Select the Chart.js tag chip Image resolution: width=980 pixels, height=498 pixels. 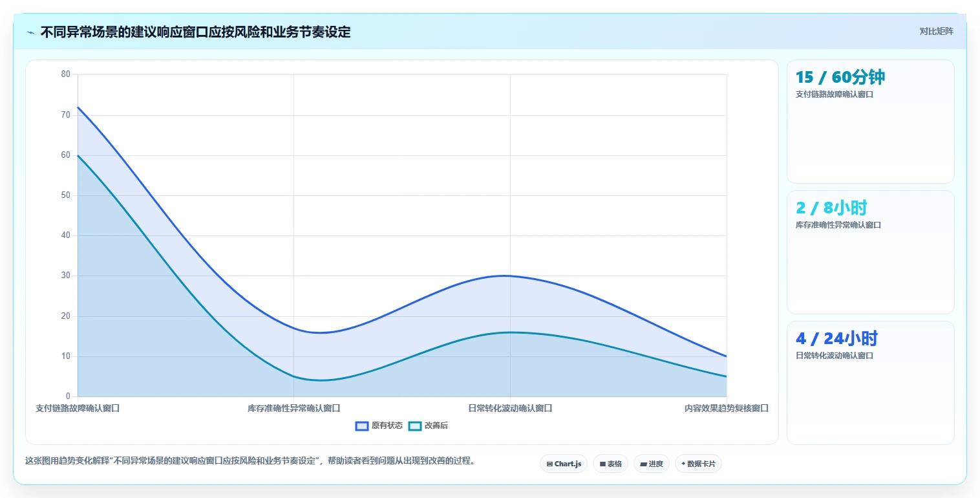(564, 464)
